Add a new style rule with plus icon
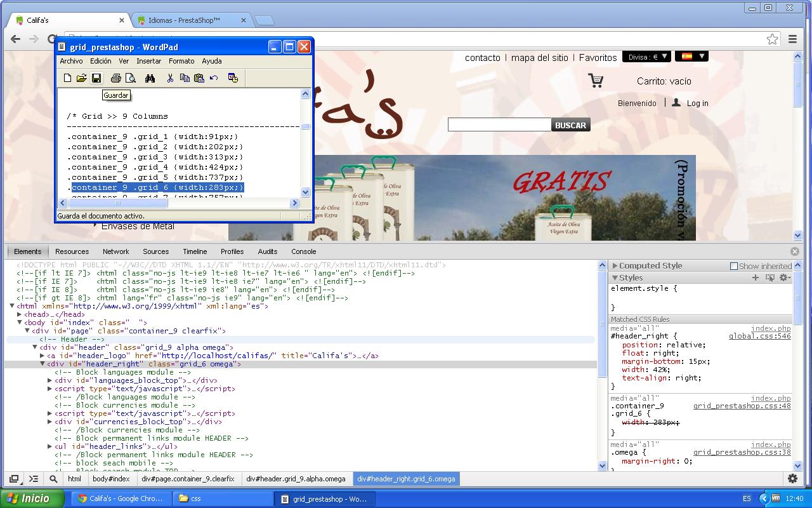 [x=756, y=277]
